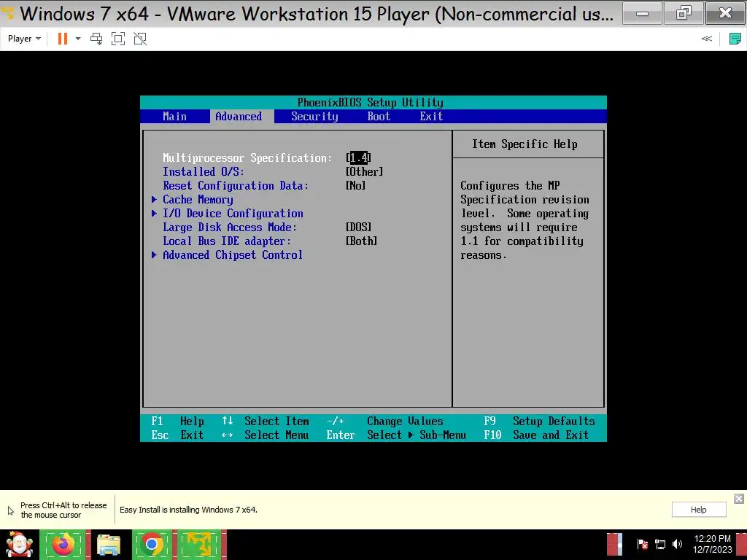Collapse toolbar with double-chevron icon

706,39
